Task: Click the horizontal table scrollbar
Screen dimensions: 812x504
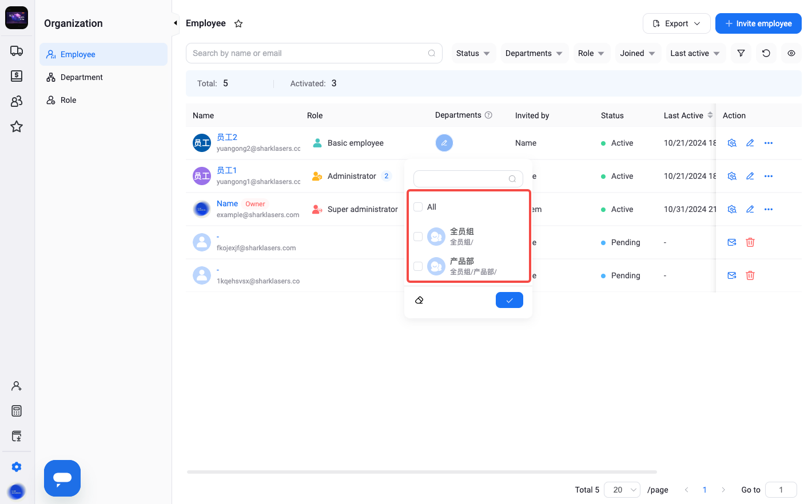Action: 422,472
